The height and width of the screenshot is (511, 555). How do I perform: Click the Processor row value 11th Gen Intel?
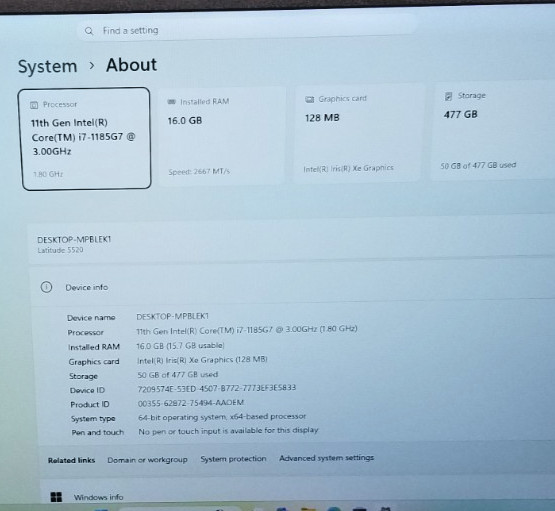click(x=247, y=330)
